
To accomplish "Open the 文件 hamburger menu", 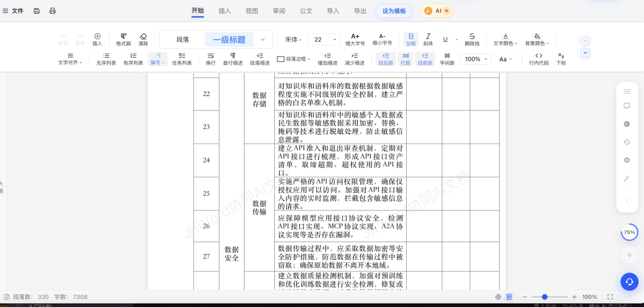I will [13, 11].
